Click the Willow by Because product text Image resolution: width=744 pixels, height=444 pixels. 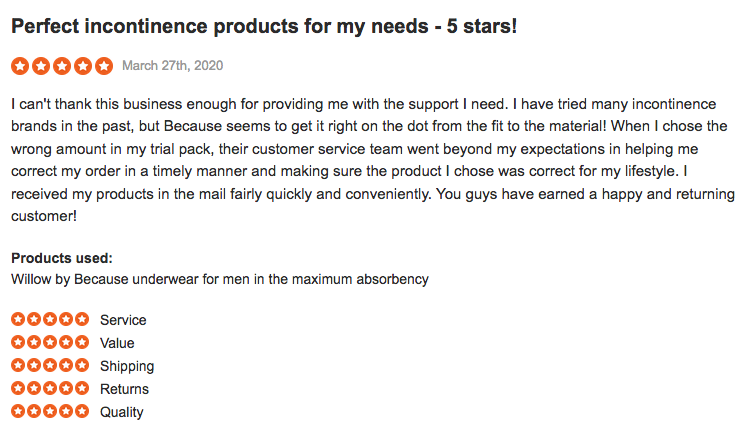(x=220, y=279)
